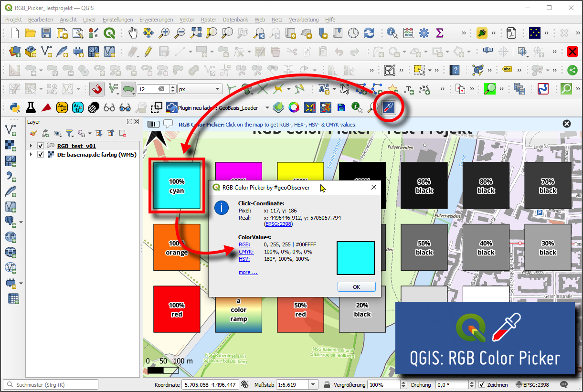Select the Zoom In magnifier tool
Screen dimensions: 583x392
[165, 33]
